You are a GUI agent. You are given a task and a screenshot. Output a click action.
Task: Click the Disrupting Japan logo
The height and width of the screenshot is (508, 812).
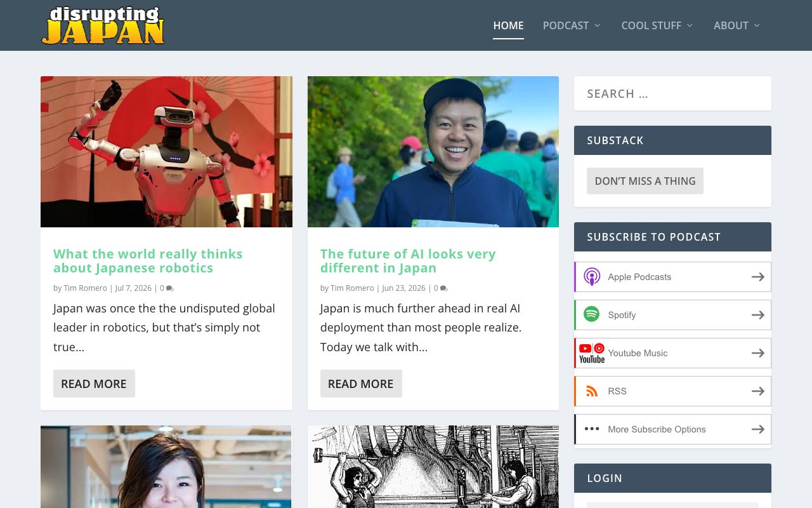click(103, 25)
